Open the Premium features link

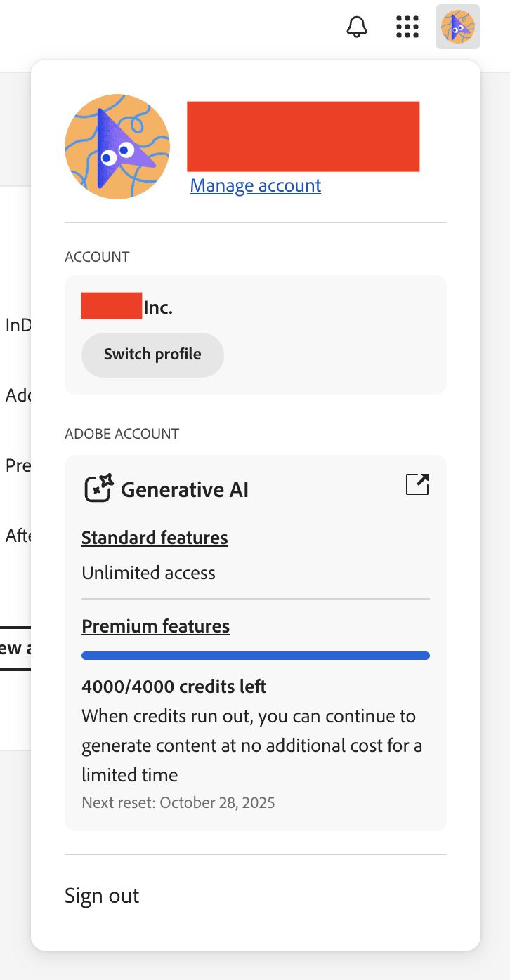[x=155, y=626]
